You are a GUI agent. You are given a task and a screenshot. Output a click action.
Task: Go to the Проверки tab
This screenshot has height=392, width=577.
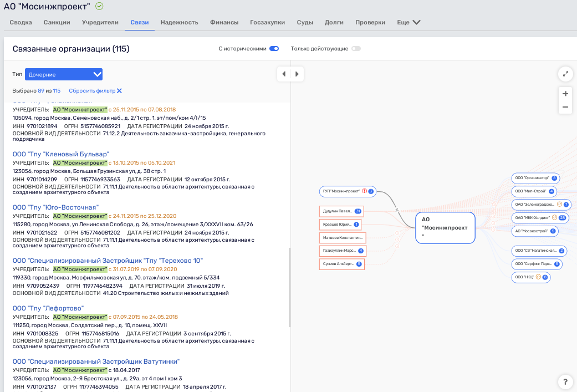[x=370, y=22]
